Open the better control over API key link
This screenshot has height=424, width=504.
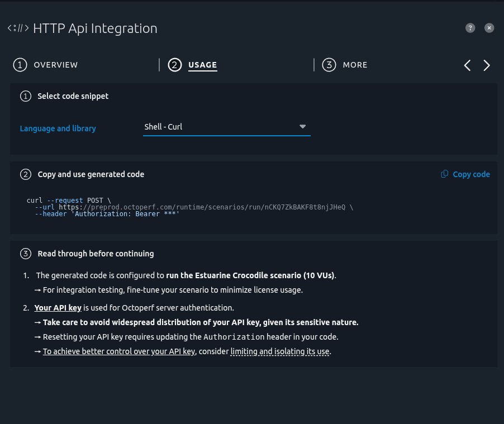coord(118,351)
